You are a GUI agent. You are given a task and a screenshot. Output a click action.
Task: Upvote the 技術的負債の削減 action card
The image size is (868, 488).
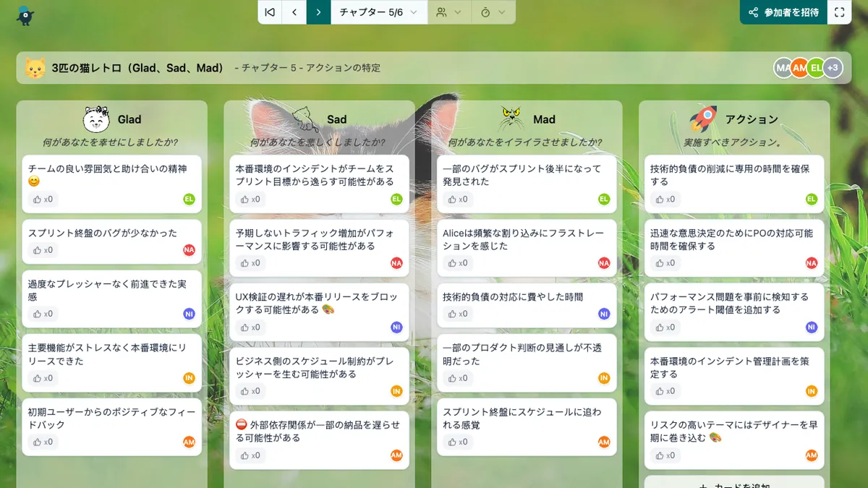[665, 200]
